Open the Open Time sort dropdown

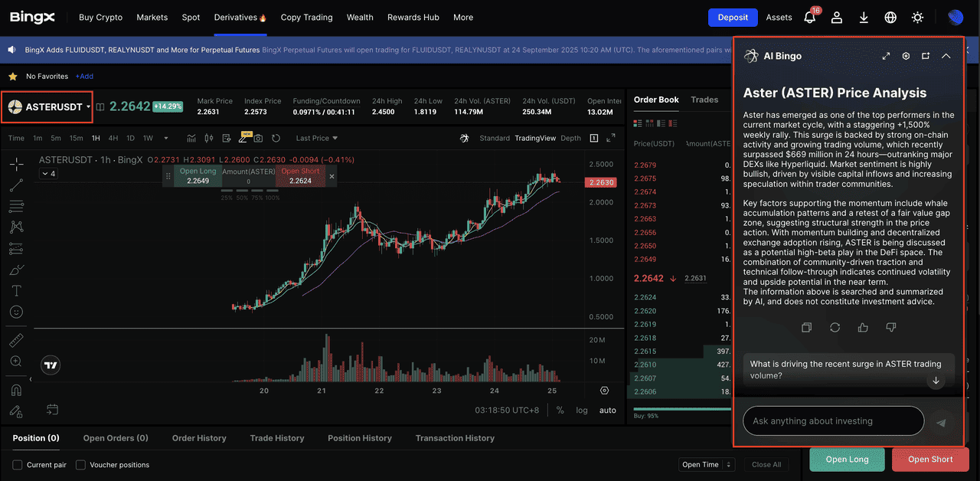[x=707, y=465]
